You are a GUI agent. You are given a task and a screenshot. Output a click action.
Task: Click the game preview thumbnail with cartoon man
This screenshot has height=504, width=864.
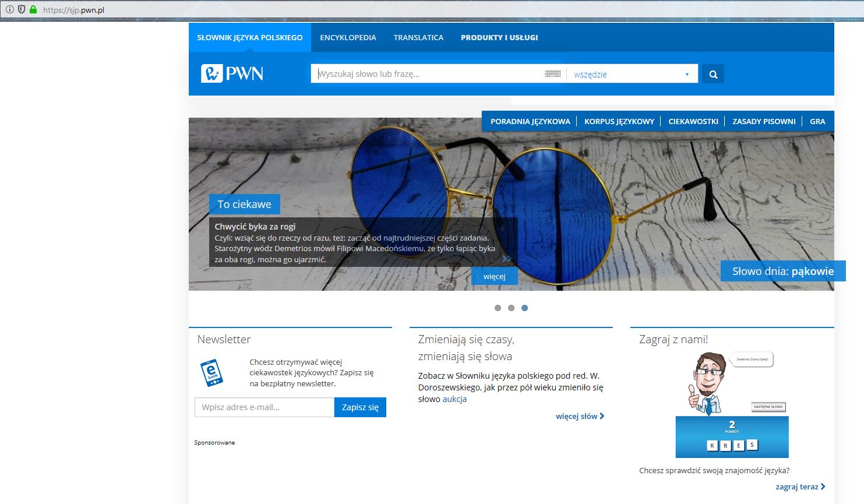click(x=732, y=404)
